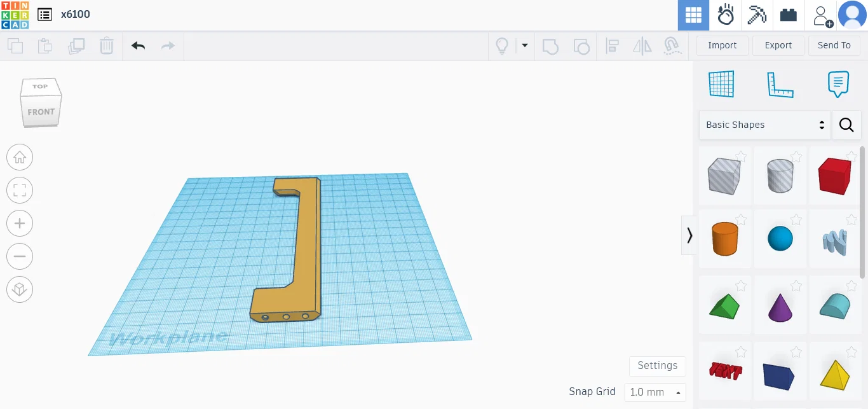Click the Copy toolbar icon
The image size is (868, 409).
click(15, 46)
